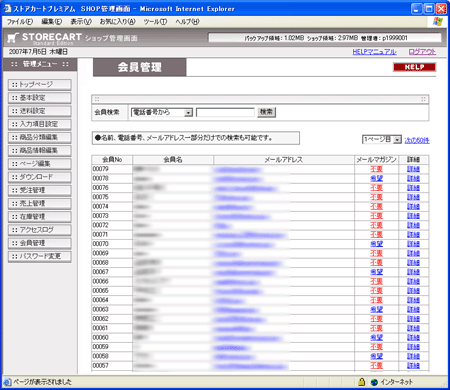This screenshot has width=450, height=390.
Task: Expand the 1ページ目 page selector dropdown
Action: pos(397,140)
